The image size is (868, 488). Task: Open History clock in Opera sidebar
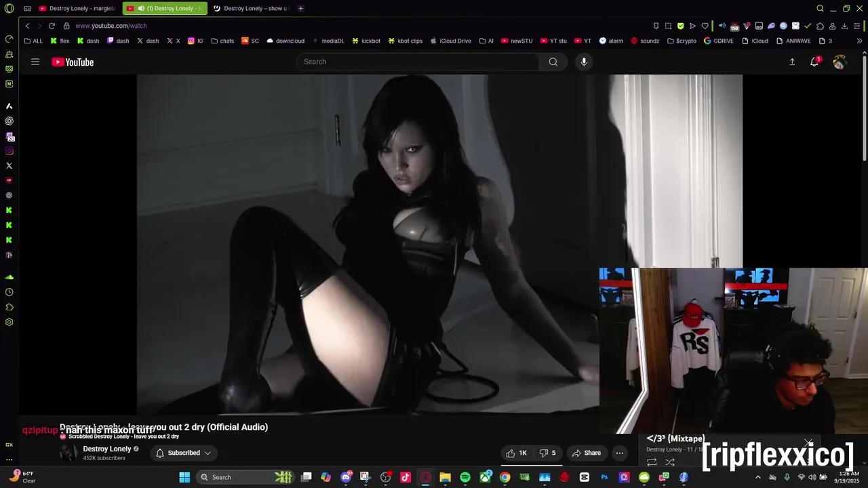[x=9, y=292]
